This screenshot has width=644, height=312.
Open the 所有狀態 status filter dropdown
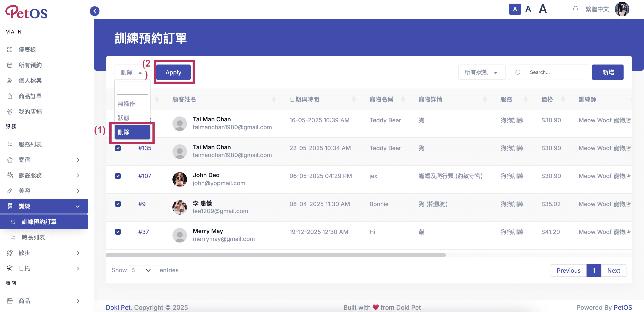coord(481,72)
